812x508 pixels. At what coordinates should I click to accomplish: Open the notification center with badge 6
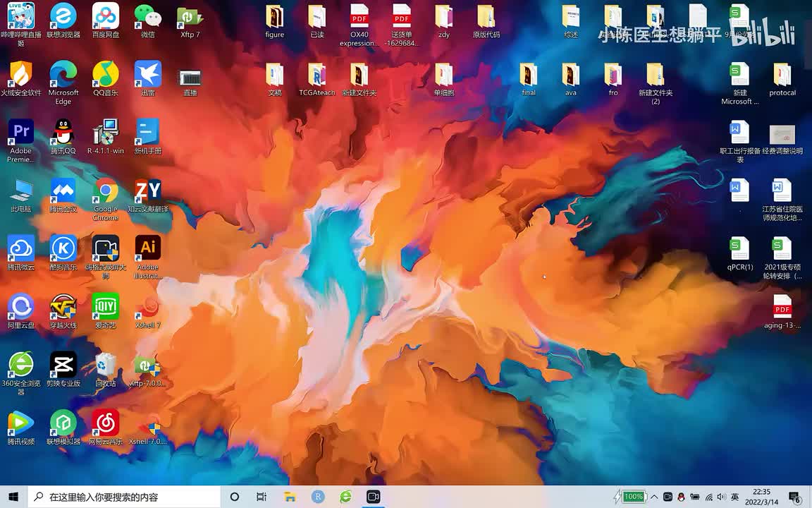795,497
